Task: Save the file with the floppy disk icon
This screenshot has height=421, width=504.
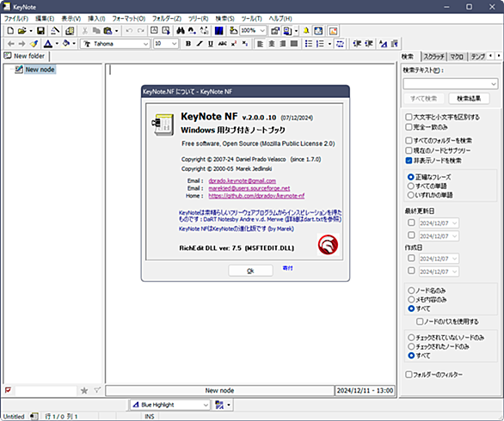Action: (40, 31)
